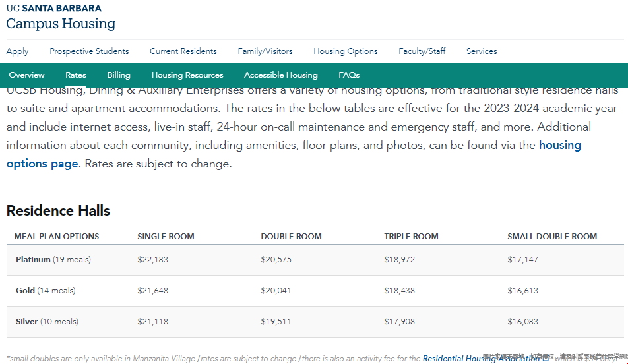Click Silver double room rate $19,511
Viewport: 628px width, 364px height.
(x=276, y=322)
